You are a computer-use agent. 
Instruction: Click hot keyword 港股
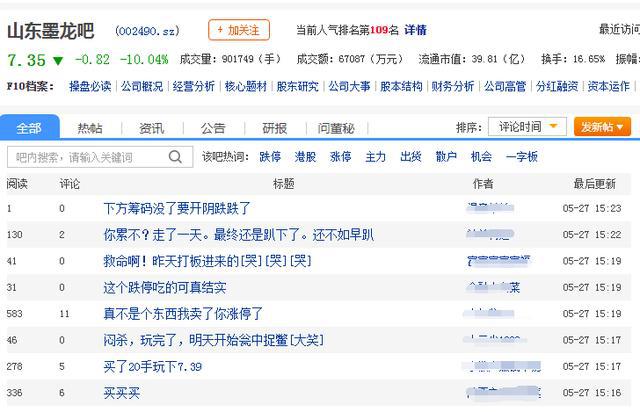tap(305, 156)
